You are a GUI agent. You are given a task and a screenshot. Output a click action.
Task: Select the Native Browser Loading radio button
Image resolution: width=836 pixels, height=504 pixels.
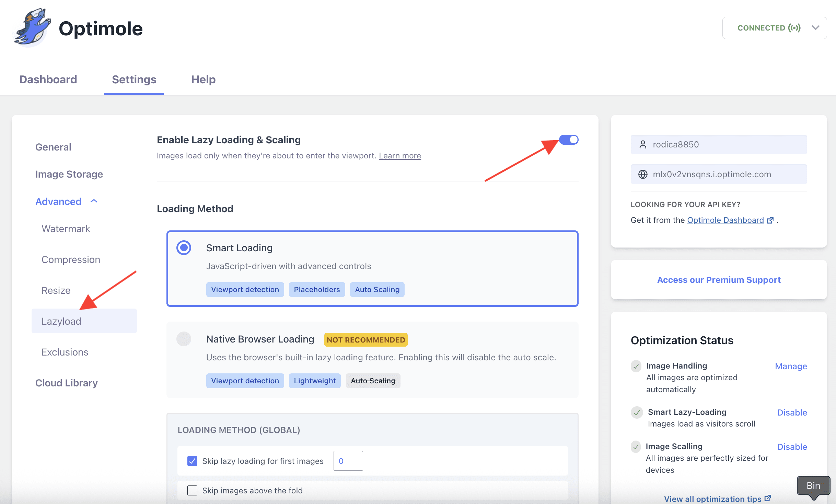point(184,339)
